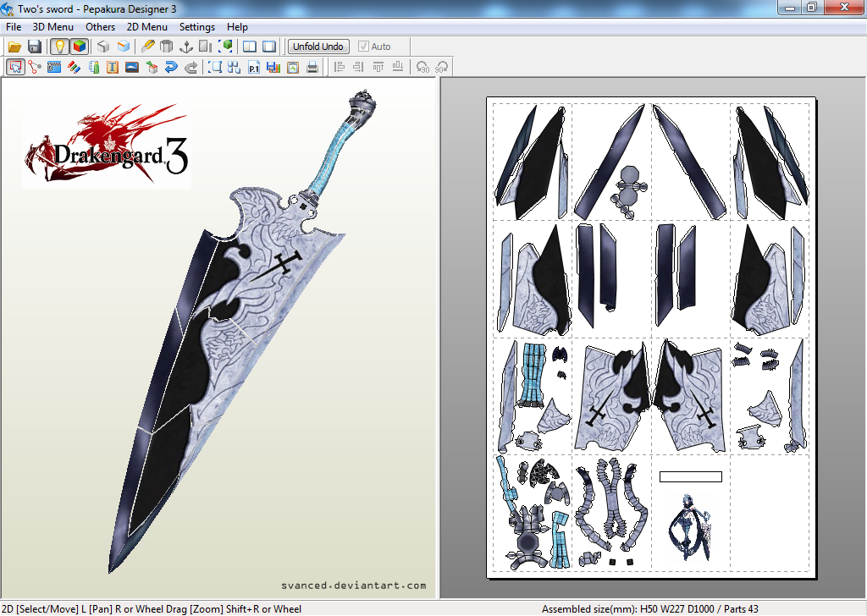Open the 3D Menu
Viewport: 867px width, 616px height.
[x=53, y=27]
